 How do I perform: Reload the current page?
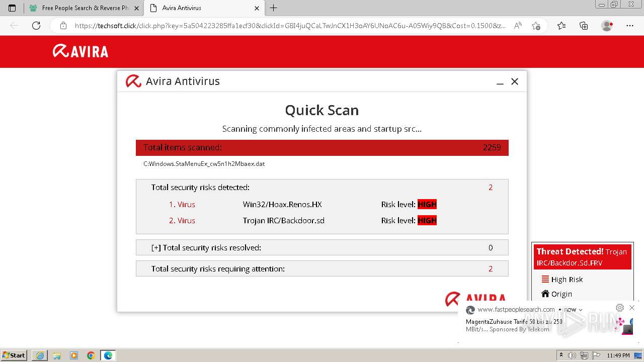pos(36,26)
